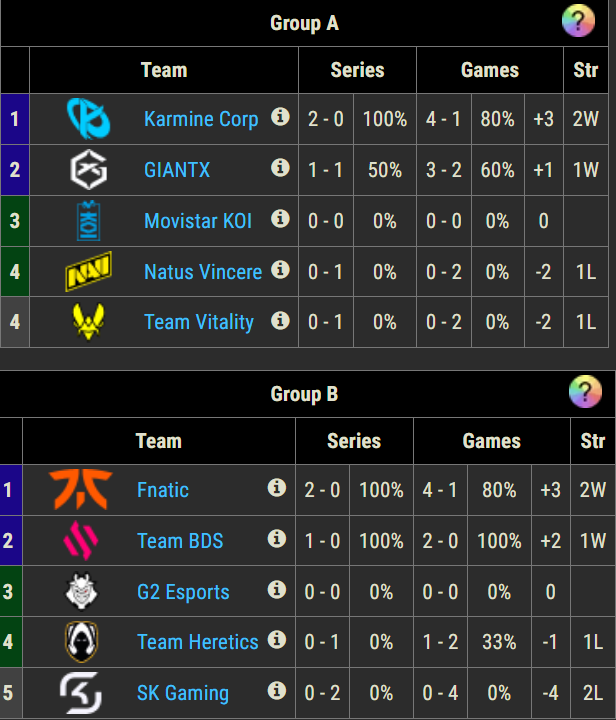Click the Fnatic orange logo
Image resolution: width=616 pixels, height=720 pixels.
[x=81, y=490]
